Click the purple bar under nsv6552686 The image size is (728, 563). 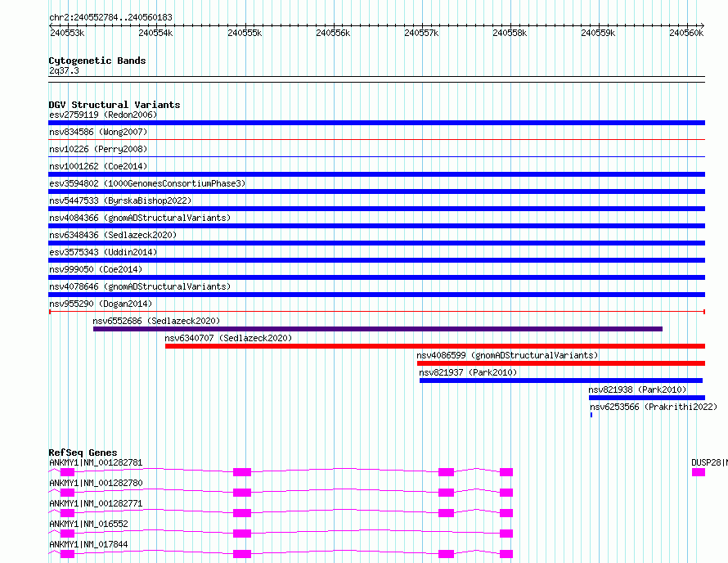377,329
